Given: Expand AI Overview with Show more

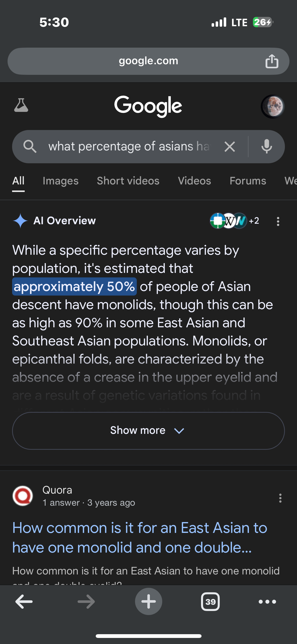Looking at the screenshot, I should (148, 431).
